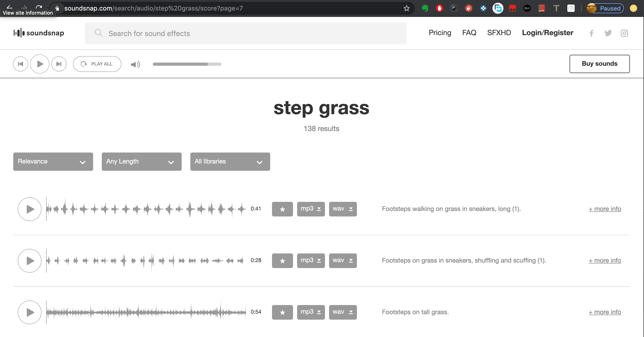Open Soundsnap's Facebook page icon
The image size is (644, 337).
pos(591,33)
